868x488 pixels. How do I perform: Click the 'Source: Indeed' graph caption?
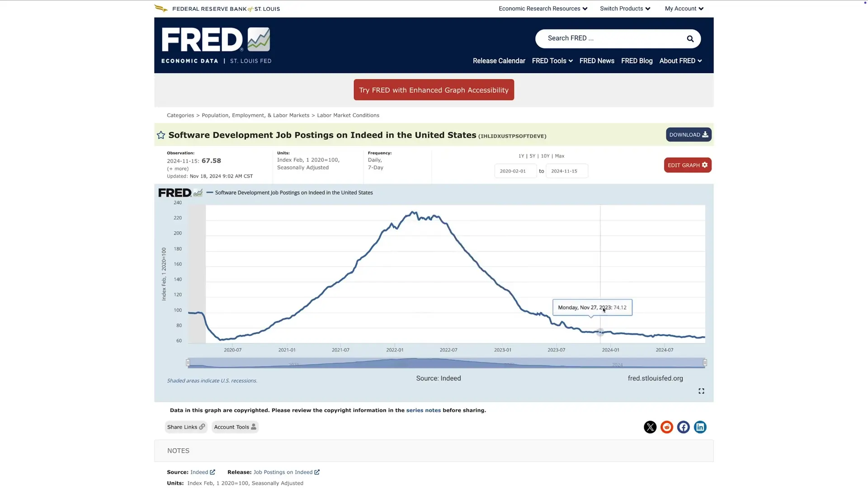(439, 379)
